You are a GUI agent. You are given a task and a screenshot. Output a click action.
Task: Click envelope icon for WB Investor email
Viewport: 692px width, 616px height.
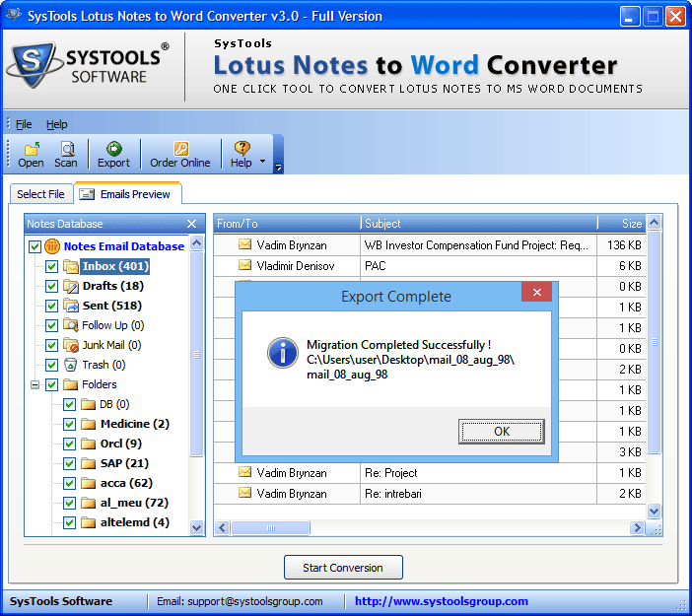pos(244,244)
